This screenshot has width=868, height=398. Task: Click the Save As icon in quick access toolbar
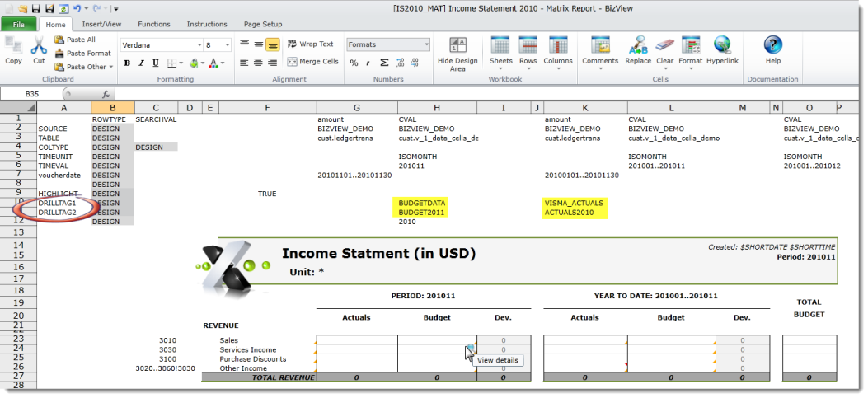tap(49, 9)
